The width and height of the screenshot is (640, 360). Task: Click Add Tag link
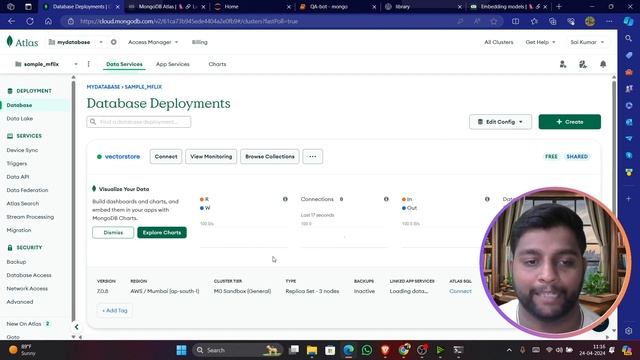tap(115, 311)
